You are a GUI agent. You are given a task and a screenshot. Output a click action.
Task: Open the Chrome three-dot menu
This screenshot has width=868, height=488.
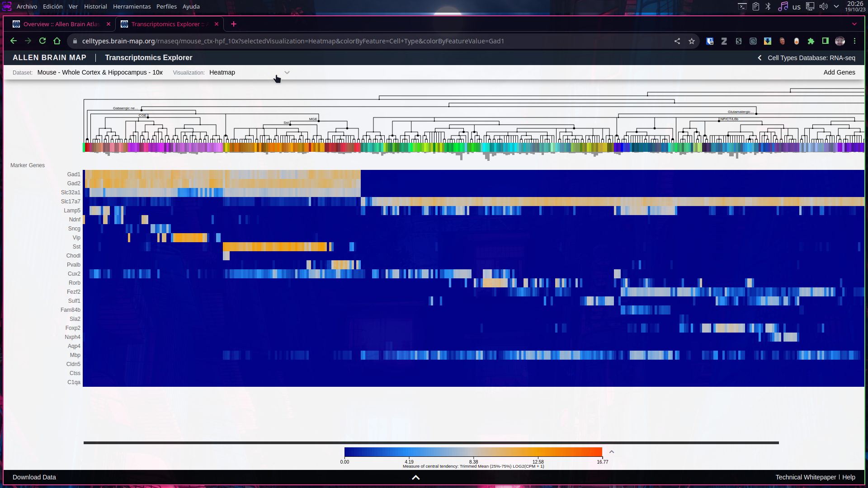click(855, 41)
